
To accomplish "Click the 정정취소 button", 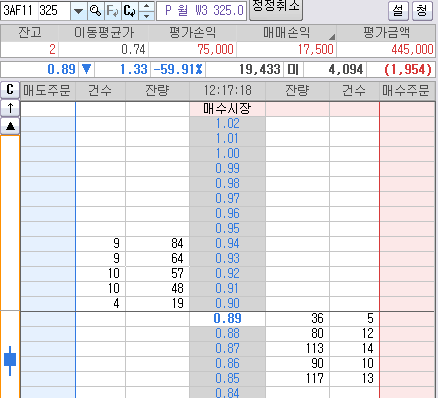I will point(276,9).
